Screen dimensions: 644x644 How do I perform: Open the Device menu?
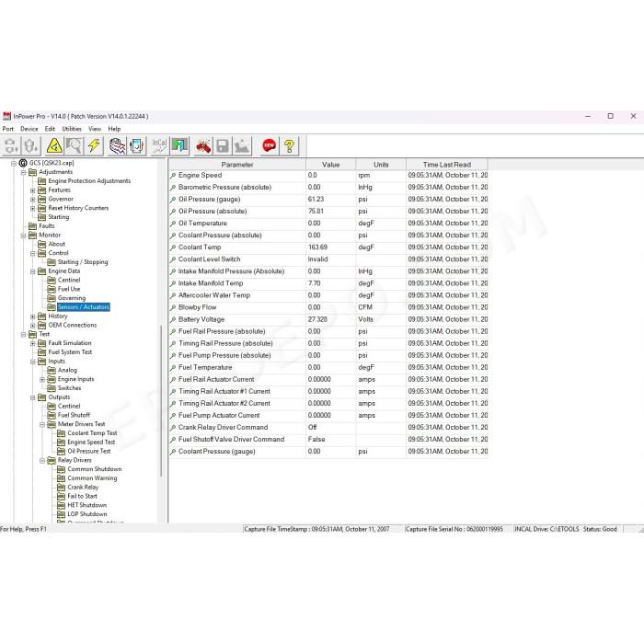click(29, 129)
